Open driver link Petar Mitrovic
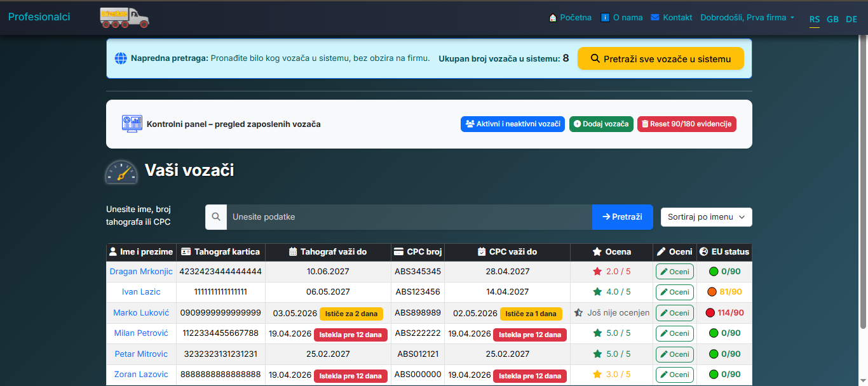The width and height of the screenshot is (868, 386). pyautogui.click(x=141, y=354)
